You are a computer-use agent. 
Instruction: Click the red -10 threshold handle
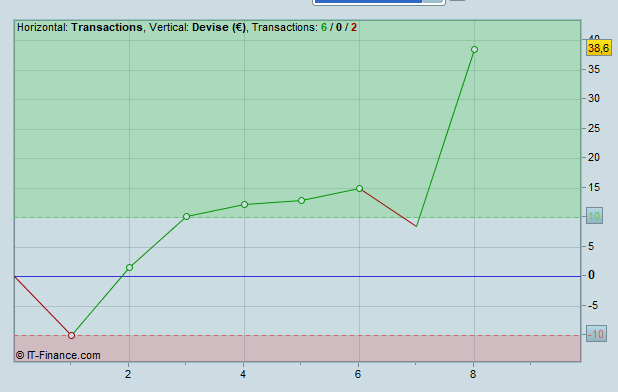pos(596,334)
